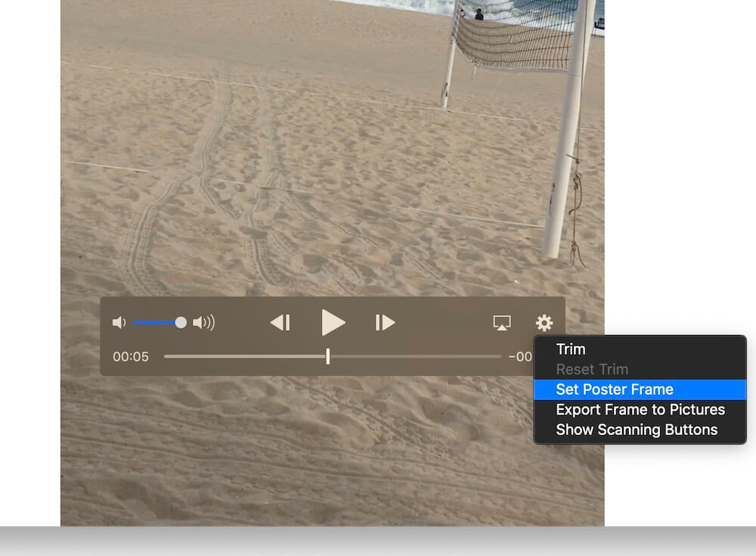756x556 pixels.
Task: Select Reset Trim menu entry
Action: pyautogui.click(x=640, y=369)
